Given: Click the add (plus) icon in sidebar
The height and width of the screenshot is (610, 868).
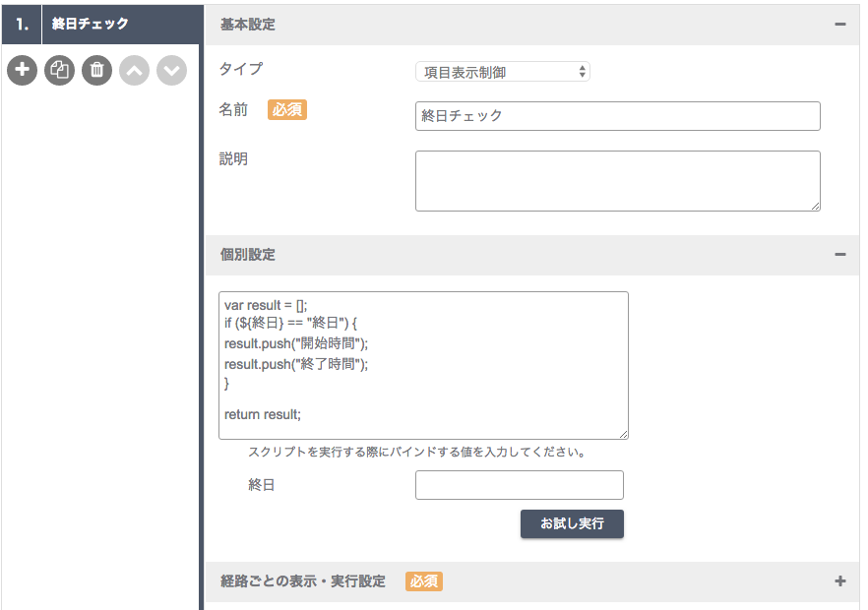Looking at the screenshot, I should point(22,70).
